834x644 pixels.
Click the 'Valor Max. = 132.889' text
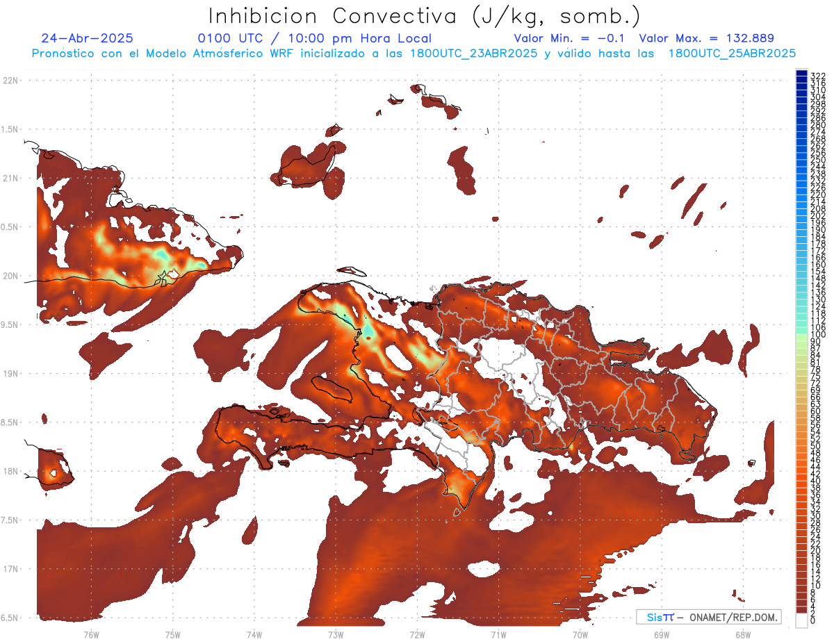click(706, 38)
